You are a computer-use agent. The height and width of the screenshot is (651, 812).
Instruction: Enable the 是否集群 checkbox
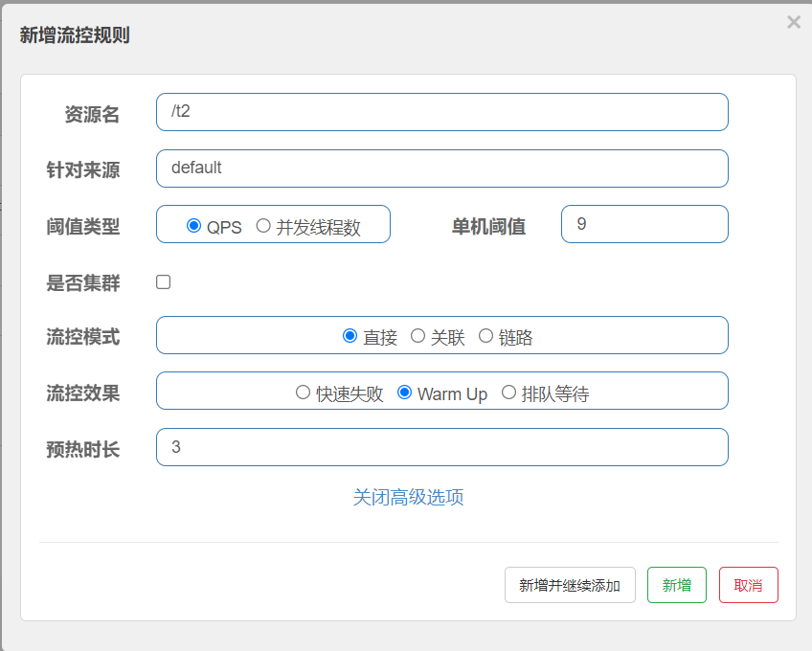pyautogui.click(x=164, y=282)
